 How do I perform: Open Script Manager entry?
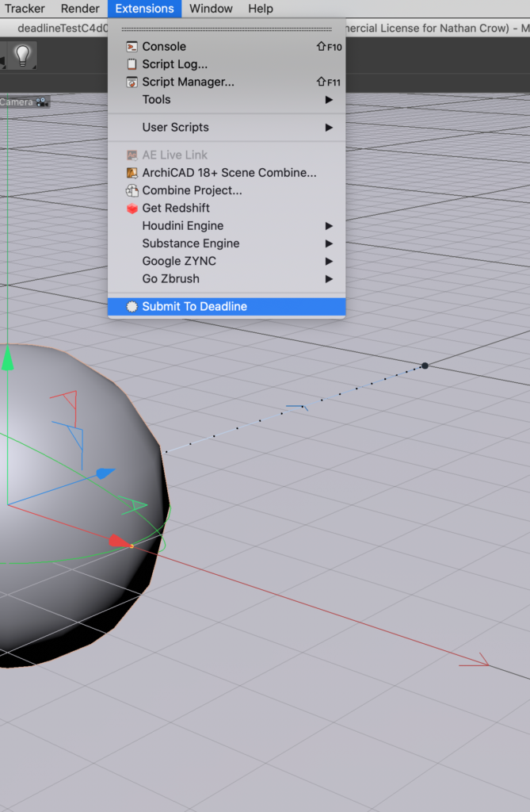point(227,82)
